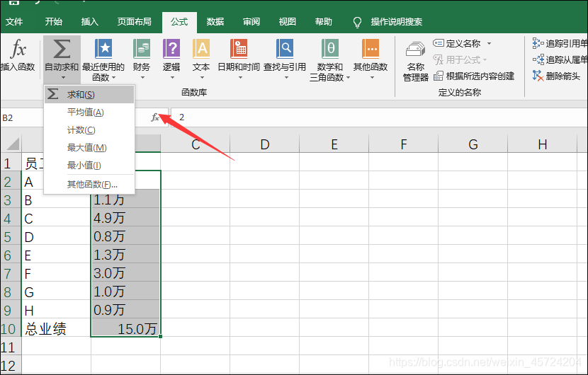Expand the Text (文本) dropdown arrow
The width and height of the screenshot is (588, 375).
[x=202, y=78]
